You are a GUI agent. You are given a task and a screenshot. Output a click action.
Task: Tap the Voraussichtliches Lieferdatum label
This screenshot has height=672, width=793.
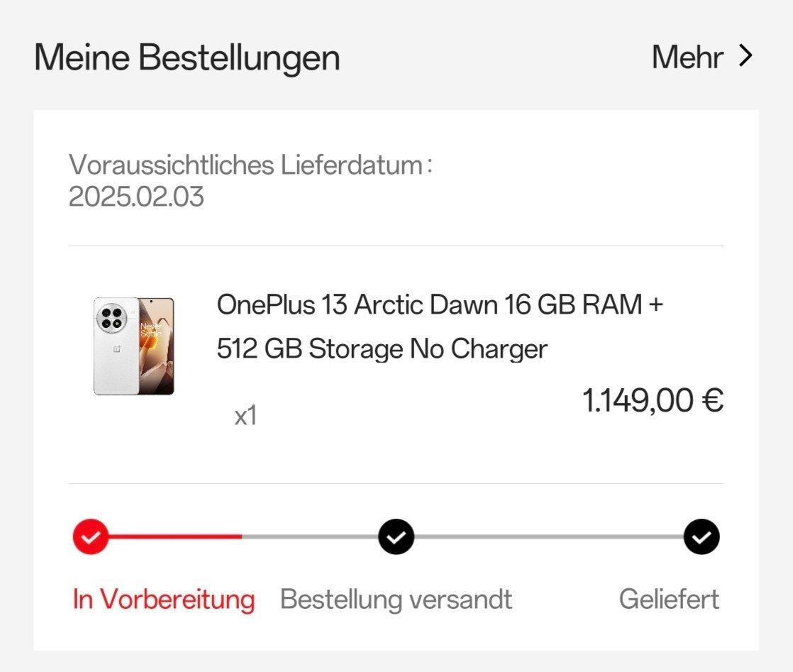250,165
